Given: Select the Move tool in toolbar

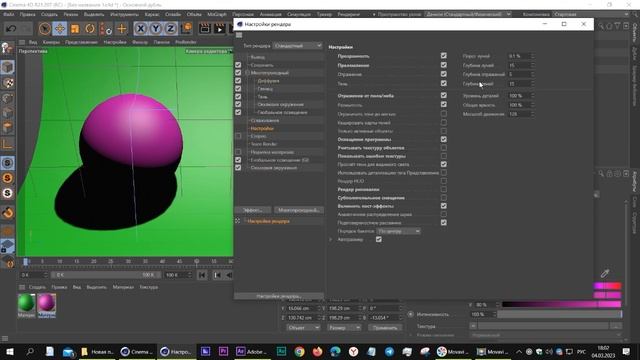Looking at the screenshot, I should [x=60, y=29].
